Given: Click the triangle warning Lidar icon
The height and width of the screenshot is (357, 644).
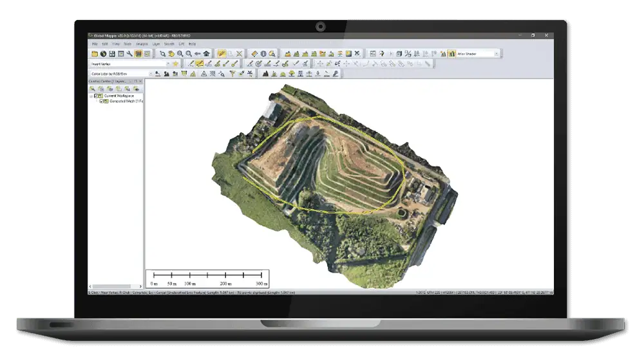Looking at the screenshot, I should 204,74.
